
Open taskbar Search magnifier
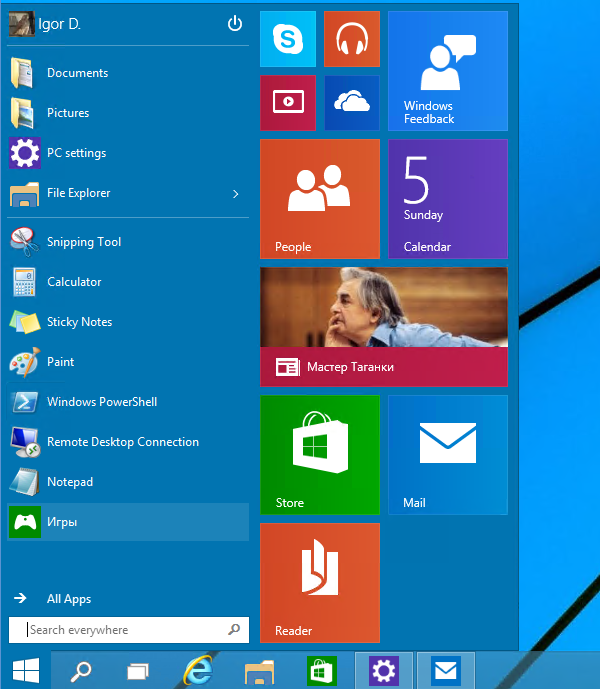click(x=81, y=671)
